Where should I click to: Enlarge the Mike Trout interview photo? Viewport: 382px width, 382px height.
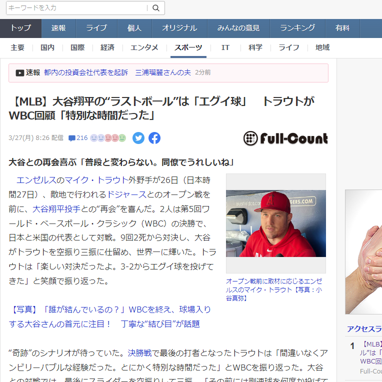(x=276, y=223)
